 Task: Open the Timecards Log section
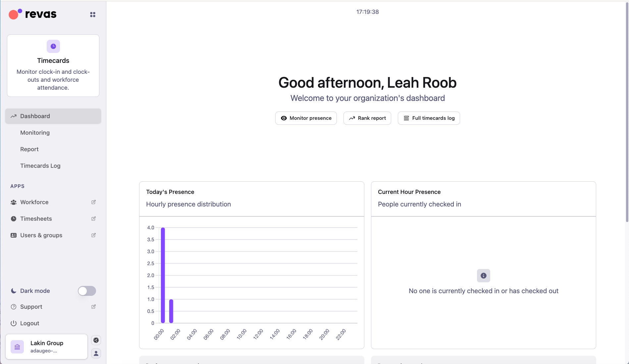coord(40,165)
